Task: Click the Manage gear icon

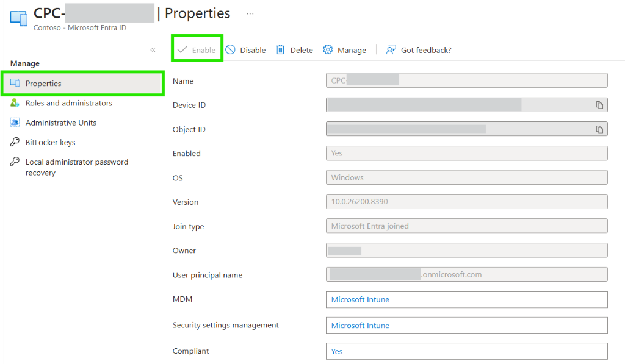Action: pyautogui.click(x=328, y=50)
